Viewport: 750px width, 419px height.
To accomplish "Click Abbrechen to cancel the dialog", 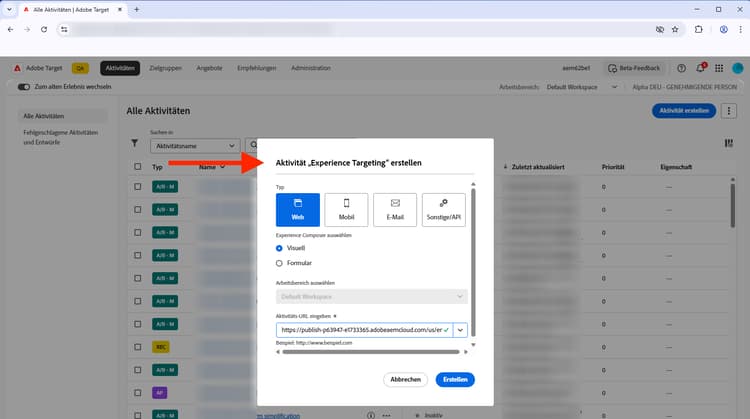I will click(x=405, y=379).
